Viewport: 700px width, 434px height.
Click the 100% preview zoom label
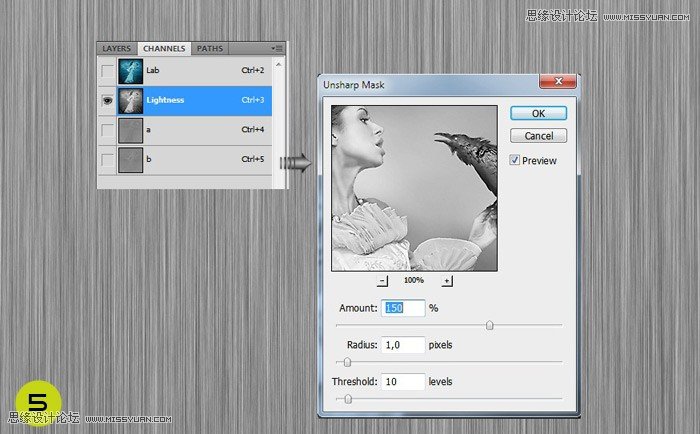pos(414,280)
